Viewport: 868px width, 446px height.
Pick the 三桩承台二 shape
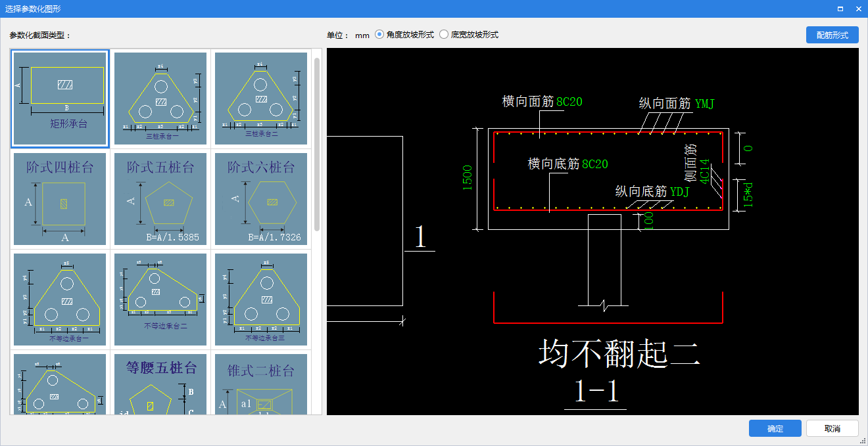point(261,99)
